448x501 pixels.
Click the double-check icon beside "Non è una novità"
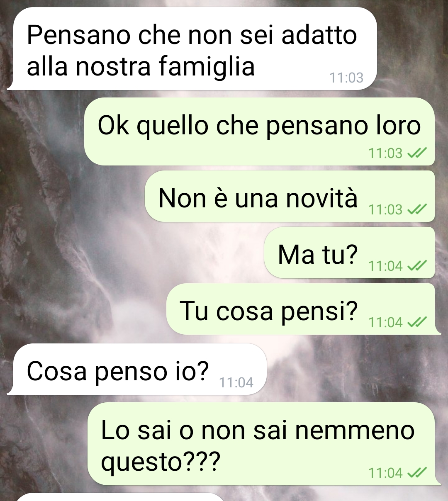pyautogui.click(x=416, y=210)
